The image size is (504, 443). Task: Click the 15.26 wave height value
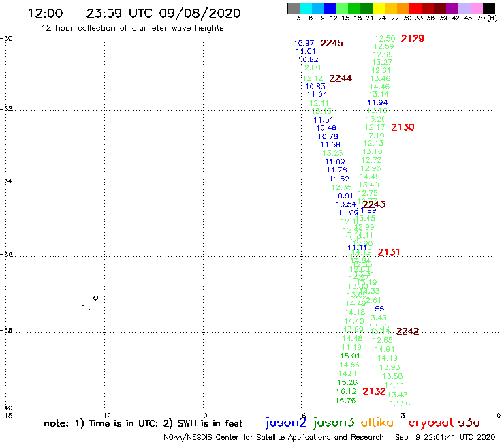[347, 382]
